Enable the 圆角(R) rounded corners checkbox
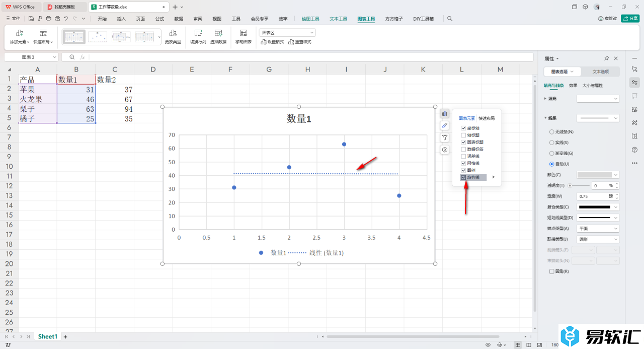The width and height of the screenshot is (644, 349). coord(552,271)
